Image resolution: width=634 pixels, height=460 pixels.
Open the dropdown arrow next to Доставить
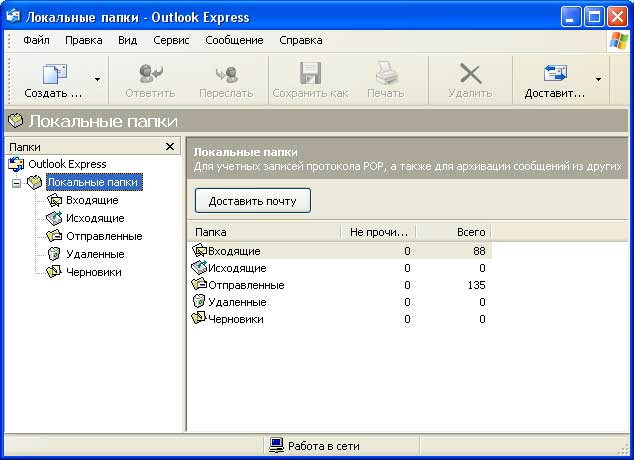coord(598,79)
